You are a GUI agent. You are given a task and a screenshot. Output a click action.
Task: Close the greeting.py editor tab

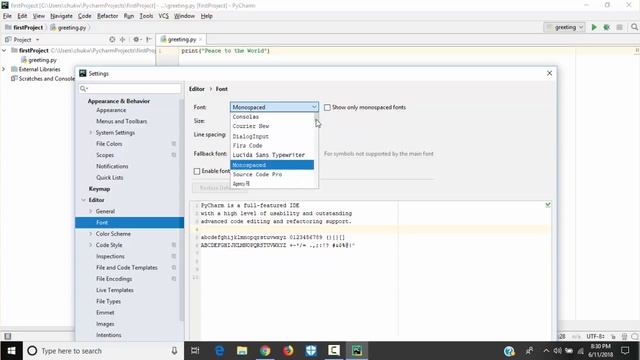tap(200, 40)
